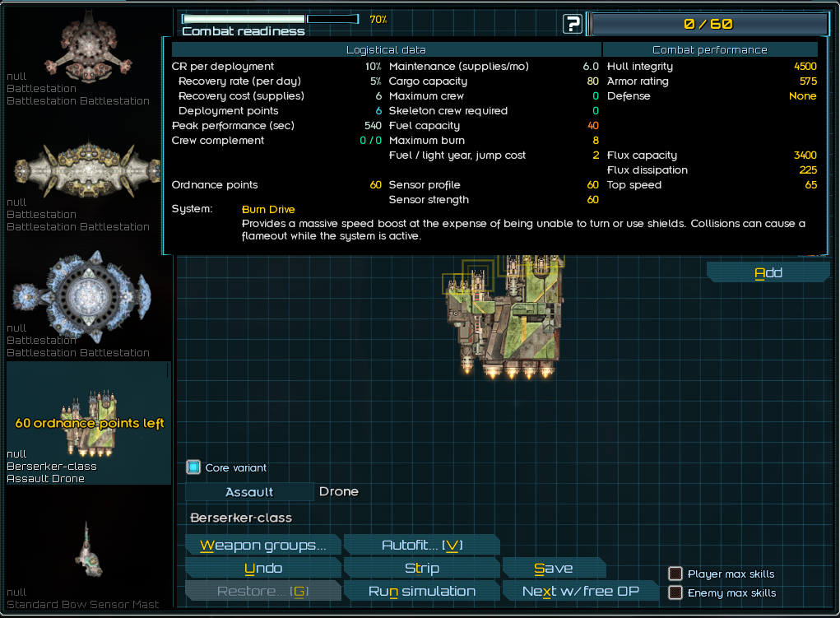Select the first Battlestation ship thumbnail
840x618 pixels.
pos(83,45)
